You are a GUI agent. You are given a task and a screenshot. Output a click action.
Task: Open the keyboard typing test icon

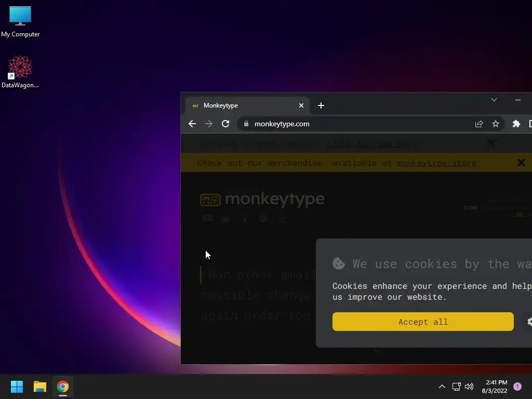pyautogui.click(x=207, y=219)
